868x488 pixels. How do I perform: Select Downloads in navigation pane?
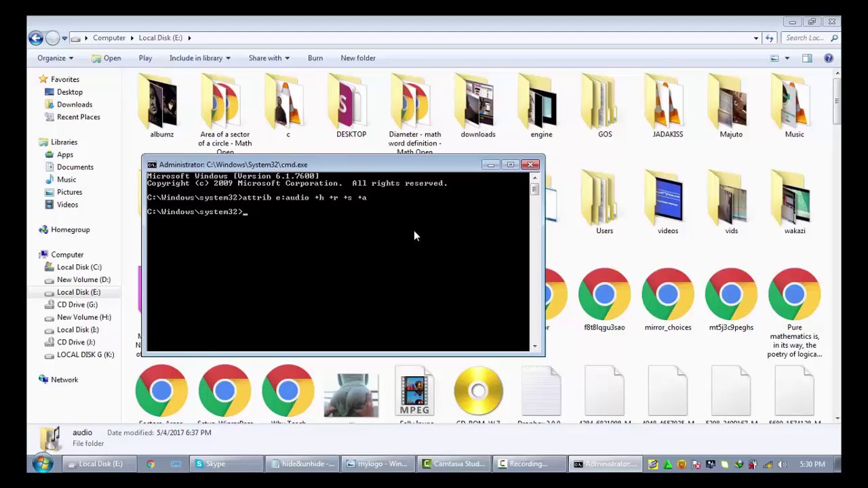[75, 104]
